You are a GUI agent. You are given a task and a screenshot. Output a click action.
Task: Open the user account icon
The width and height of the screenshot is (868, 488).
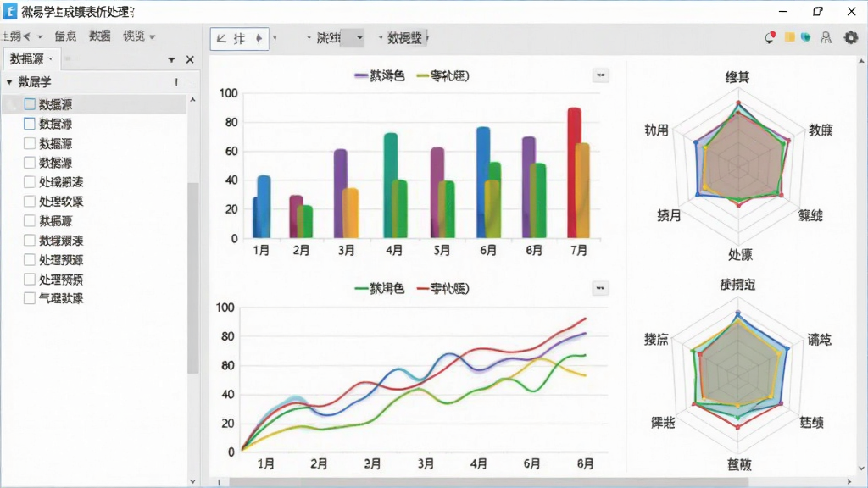[x=826, y=37]
